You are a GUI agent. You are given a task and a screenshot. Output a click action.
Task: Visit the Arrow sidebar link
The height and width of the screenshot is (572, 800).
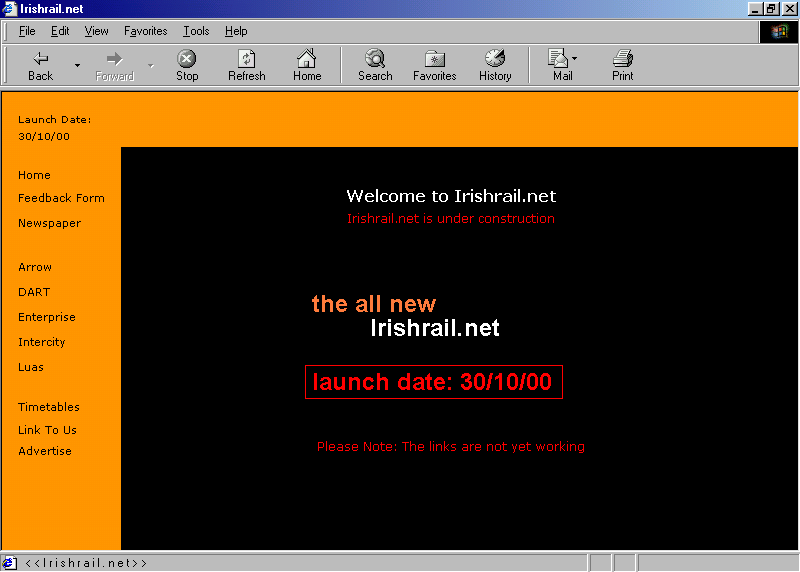[x=35, y=267]
